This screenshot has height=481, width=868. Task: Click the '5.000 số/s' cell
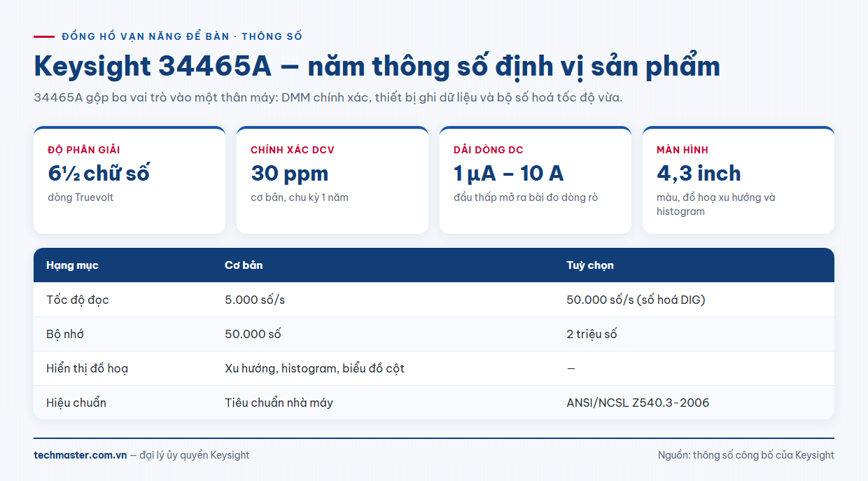click(x=255, y=300)
